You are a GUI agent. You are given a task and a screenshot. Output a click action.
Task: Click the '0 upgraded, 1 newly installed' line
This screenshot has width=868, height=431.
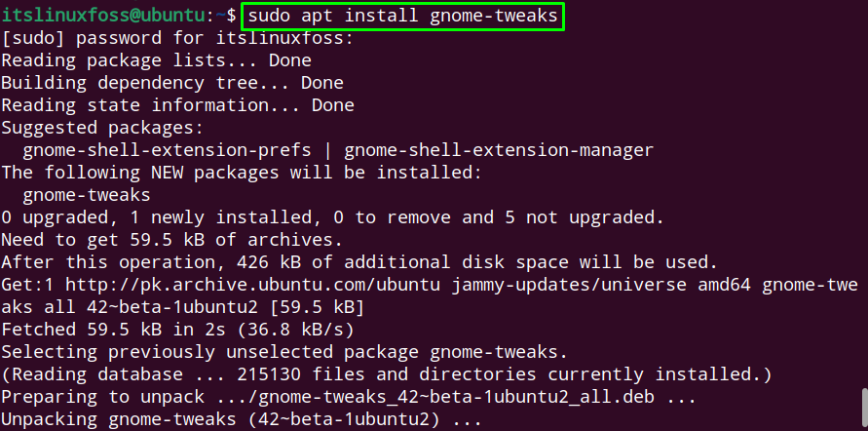(333, 217)
